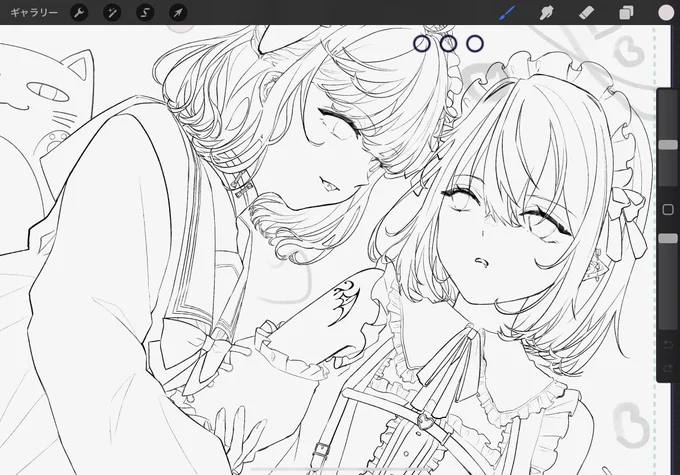Screen dimensions: 680x475
Task: Adjust the brush opacity slider handle
Action: coord(668,239)
